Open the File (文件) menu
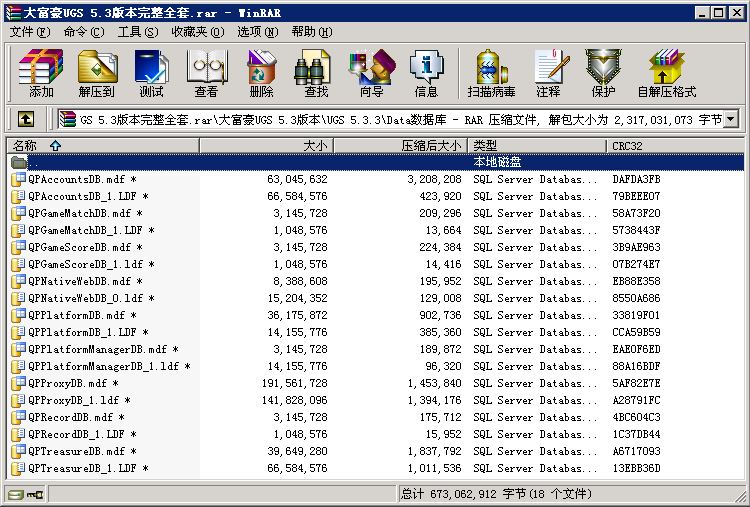This screenshot has width=750, height=507. 29,32
